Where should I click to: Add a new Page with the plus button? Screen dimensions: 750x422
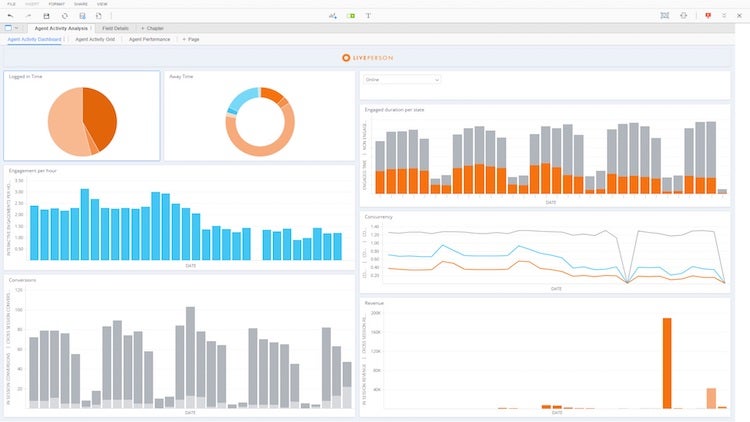[x=190, y=39]
